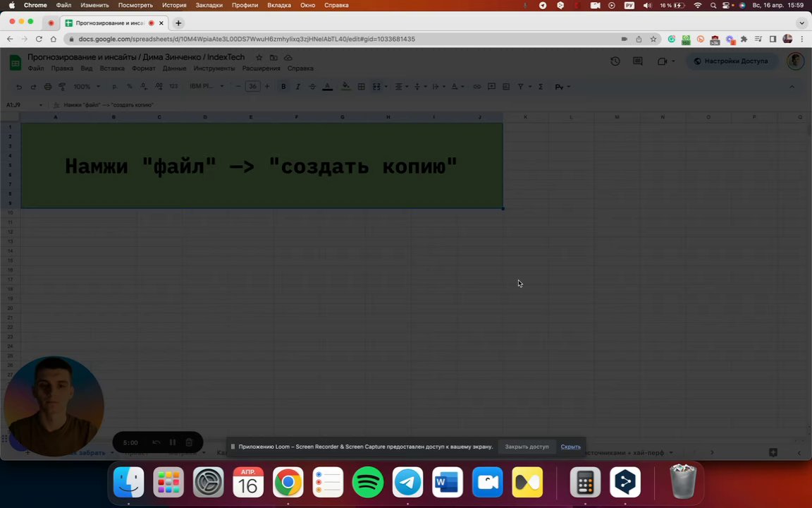Pause the Loom recording

coord(173,442)
